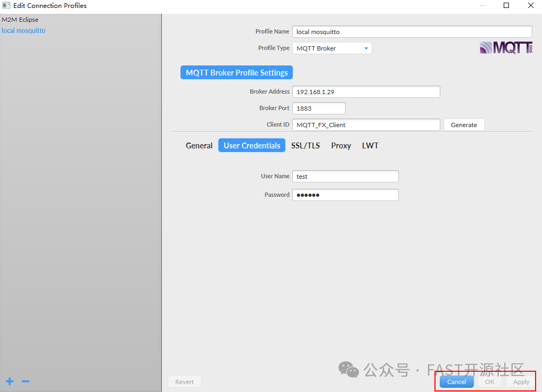Open the User Credentials tab
This screenshot has height=392, width=542.
[251, 145]
